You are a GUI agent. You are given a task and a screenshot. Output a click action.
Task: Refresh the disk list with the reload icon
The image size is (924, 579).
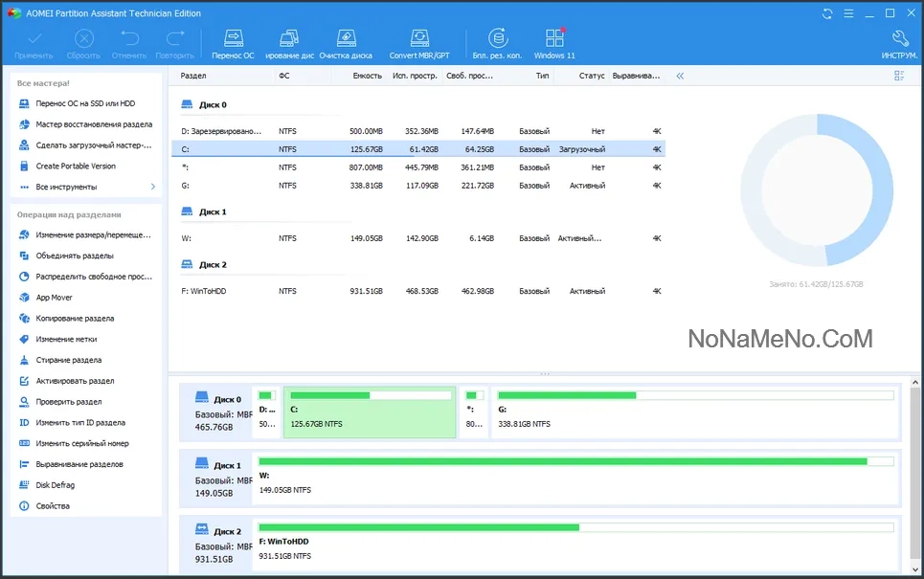coord(827,13)
